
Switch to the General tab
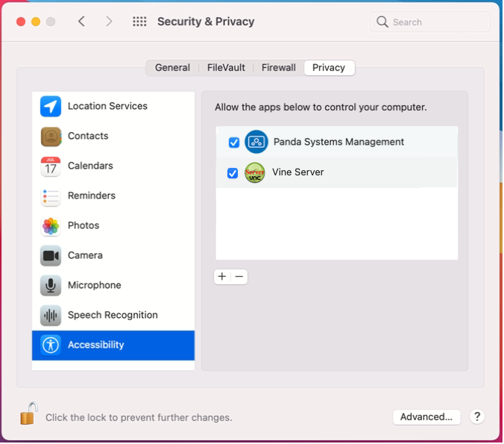173,68
